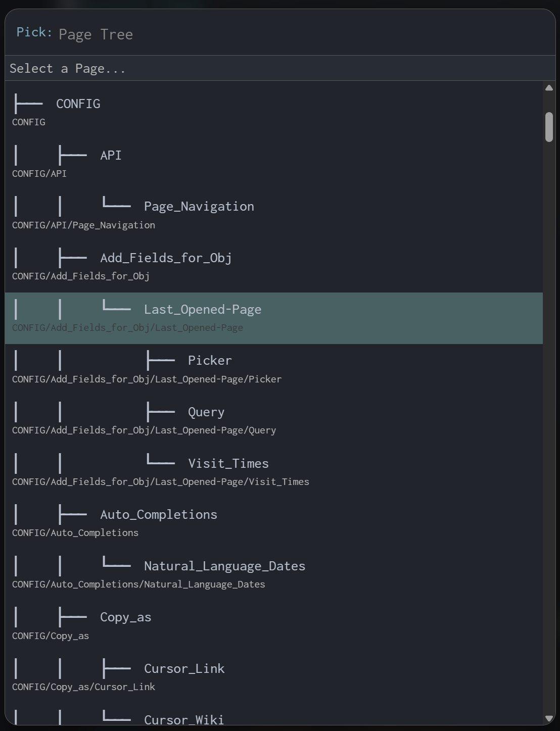
Task: Select the Natural_Language_Dates page
Action: pos(224,566)
